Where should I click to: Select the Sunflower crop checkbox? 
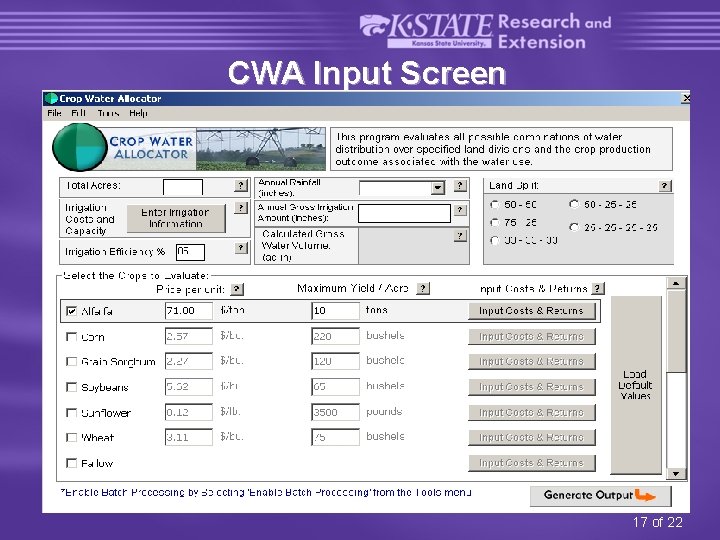(71, 413)
